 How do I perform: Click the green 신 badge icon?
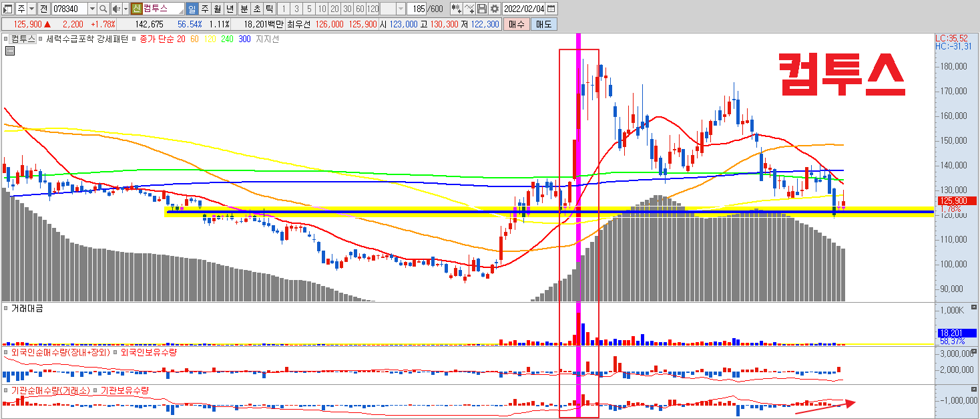136,9
